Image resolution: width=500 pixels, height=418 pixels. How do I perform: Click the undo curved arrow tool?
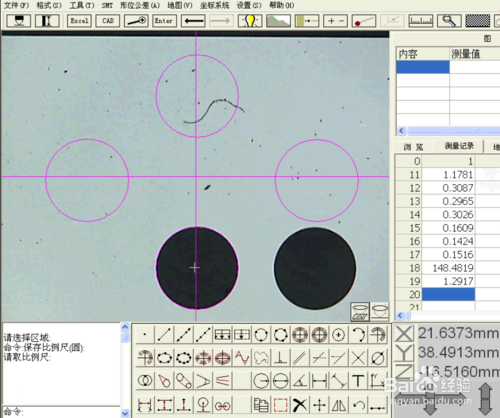tap(358, 405)
